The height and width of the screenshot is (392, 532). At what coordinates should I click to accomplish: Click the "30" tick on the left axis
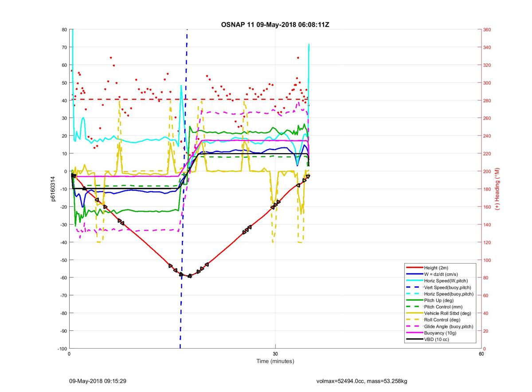coord(64,118)
